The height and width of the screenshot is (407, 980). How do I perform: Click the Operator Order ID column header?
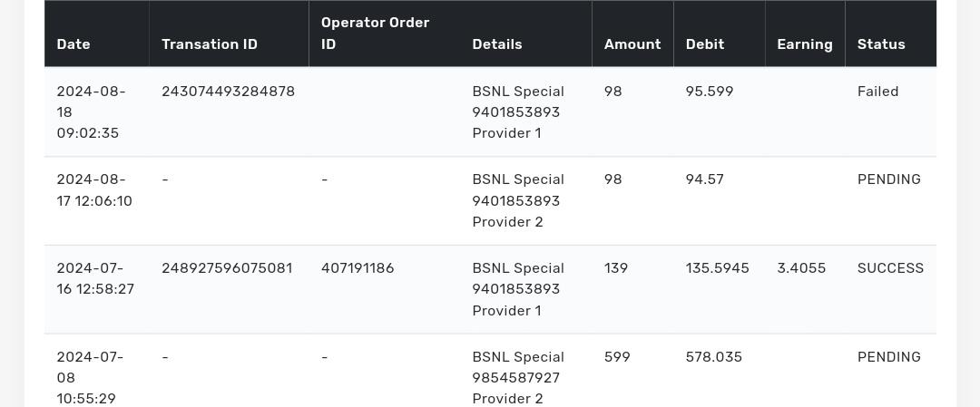(376, 34)
